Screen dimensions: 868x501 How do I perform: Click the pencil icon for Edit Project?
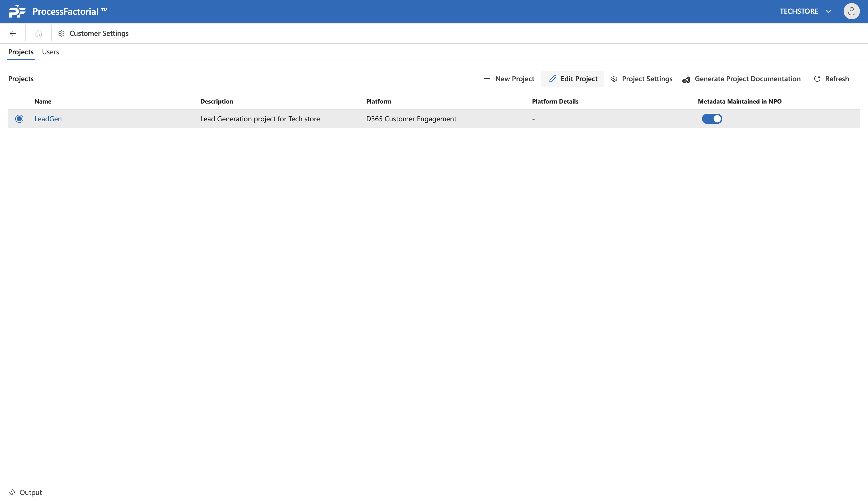pyautogui.click(x=553, y=79)
